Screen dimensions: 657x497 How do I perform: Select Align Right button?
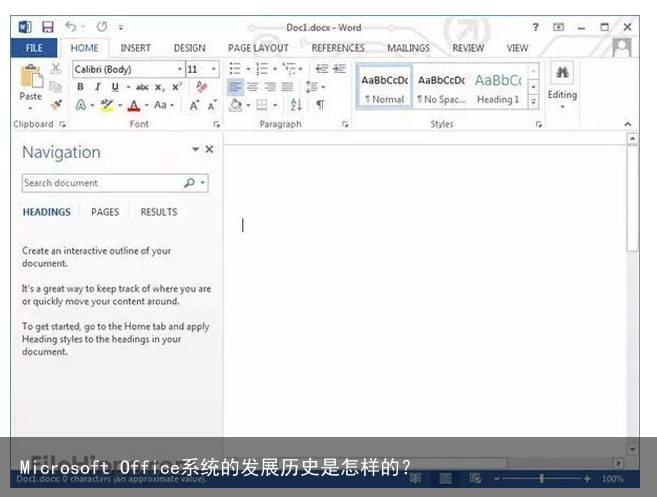tap(270, 87)
